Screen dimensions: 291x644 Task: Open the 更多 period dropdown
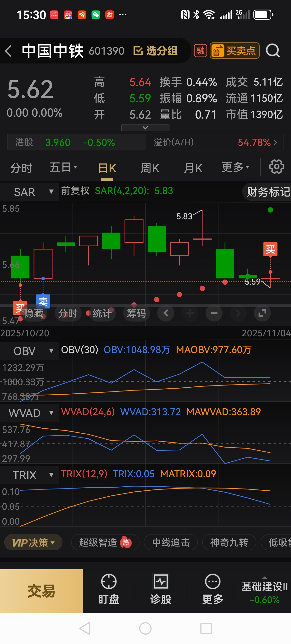tap(235, 167)
